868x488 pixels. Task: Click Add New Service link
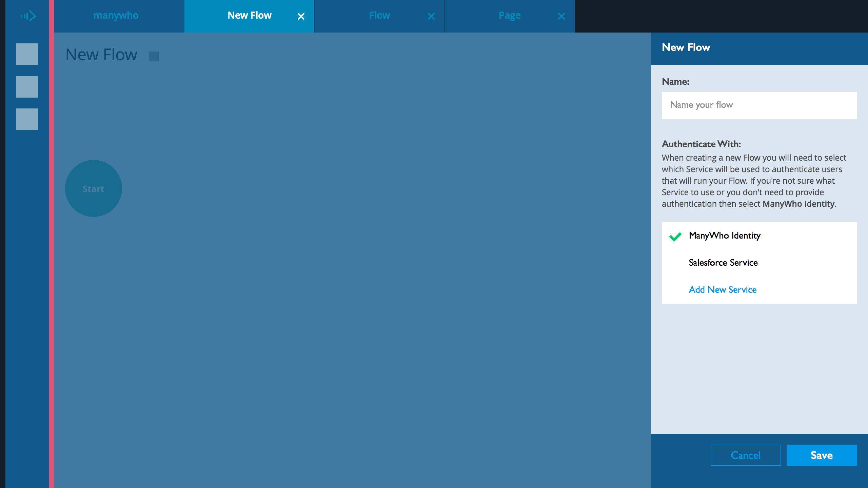[723, 290]
